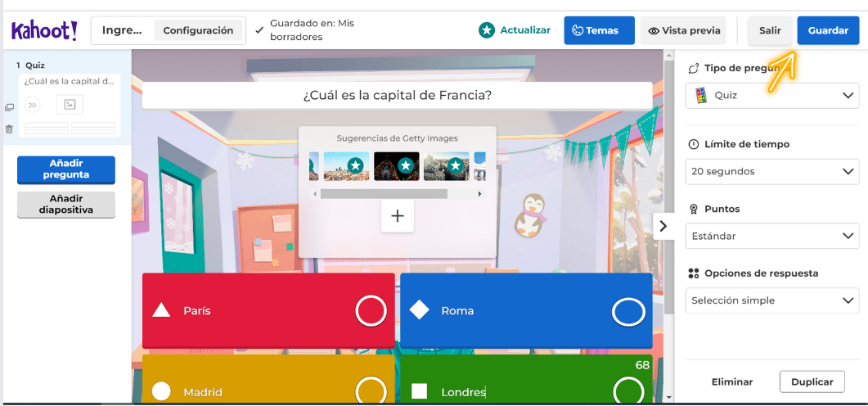Viewport: 868px width, 406px height.
Task: Mark París as the correct answer
Action: coord(371,311)
